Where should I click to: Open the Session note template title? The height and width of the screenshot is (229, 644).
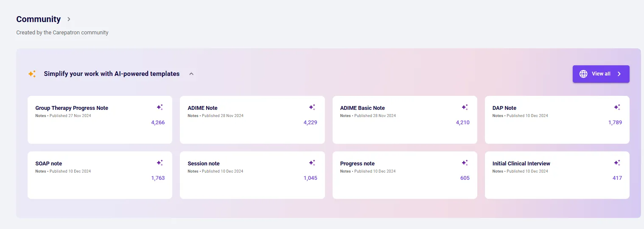coord(203,164)
